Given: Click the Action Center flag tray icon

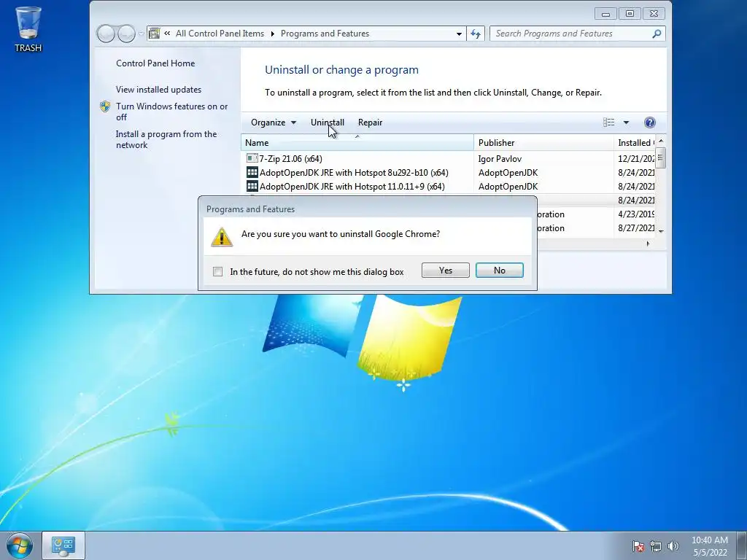Looking at the screenshot, I should tap(638, 546).
